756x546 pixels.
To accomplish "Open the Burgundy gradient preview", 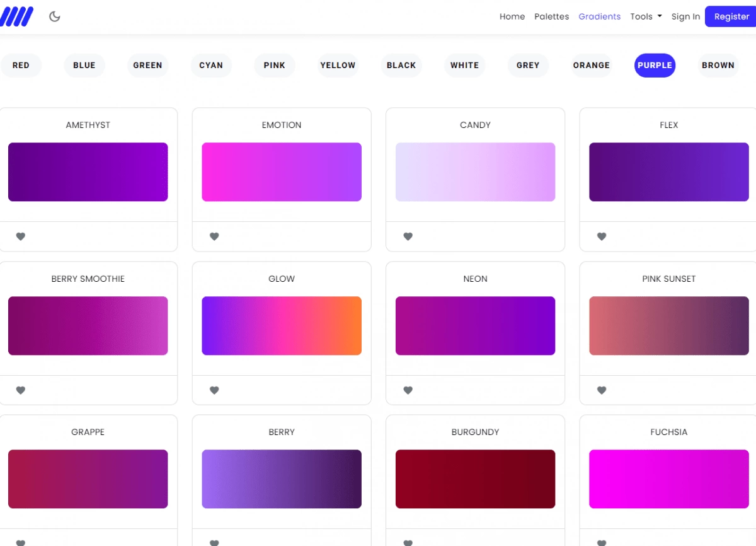I will coord(475,479).
